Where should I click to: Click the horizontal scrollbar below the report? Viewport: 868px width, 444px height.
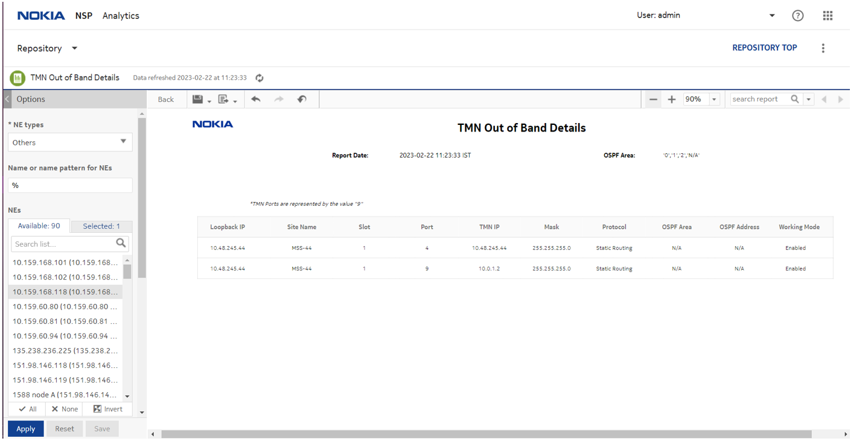point(486,434)
